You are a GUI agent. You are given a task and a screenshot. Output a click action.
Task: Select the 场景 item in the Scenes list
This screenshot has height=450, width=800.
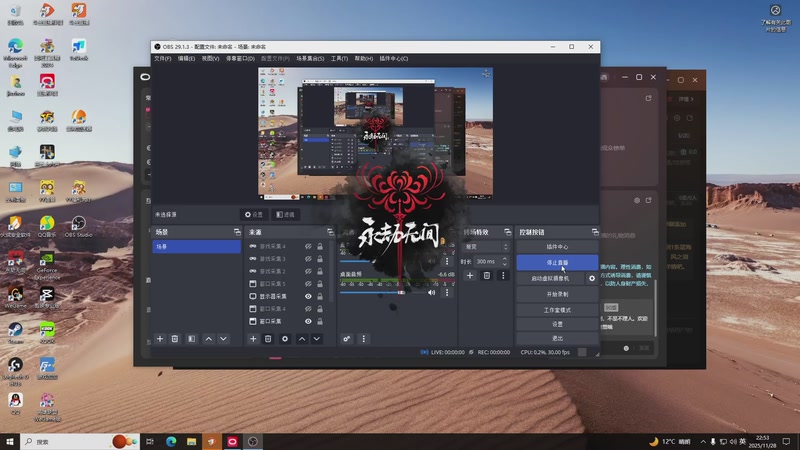[x=196, y=246]
